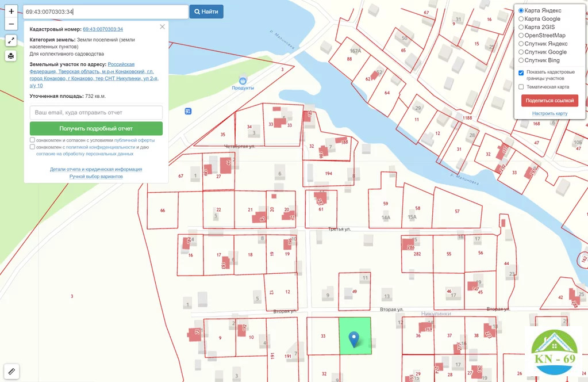Click parcel 1188 label on the map
Screen dimensions: 588x382
point(467,118)
